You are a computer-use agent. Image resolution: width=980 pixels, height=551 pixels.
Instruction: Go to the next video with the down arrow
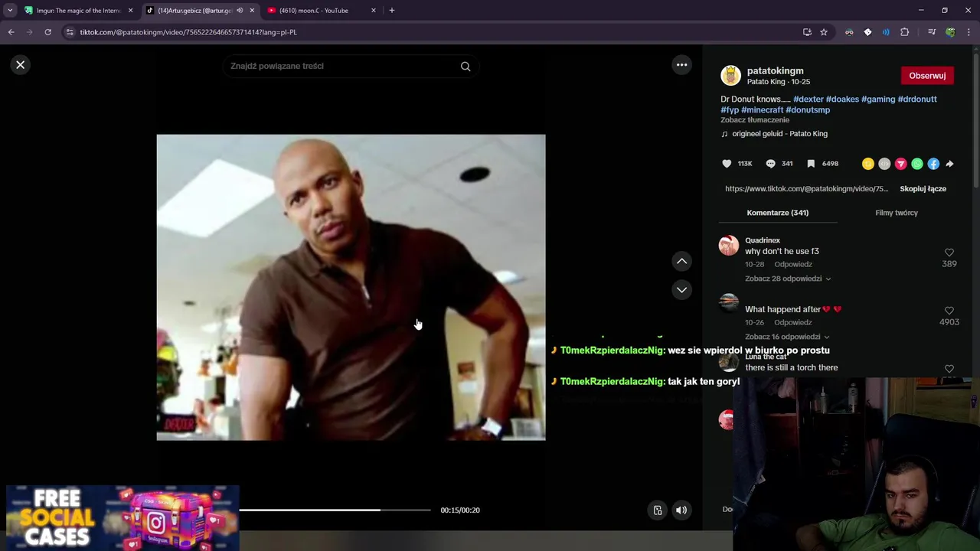(681, 290)
